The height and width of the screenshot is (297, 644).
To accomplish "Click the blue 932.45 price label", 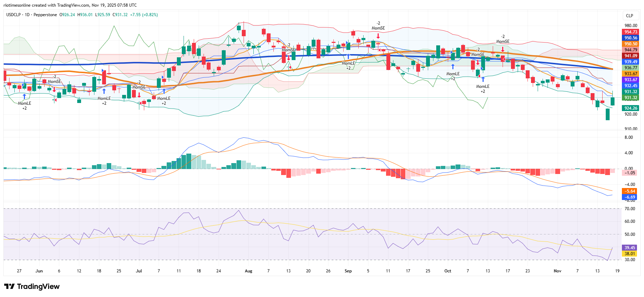I will 631,86.
